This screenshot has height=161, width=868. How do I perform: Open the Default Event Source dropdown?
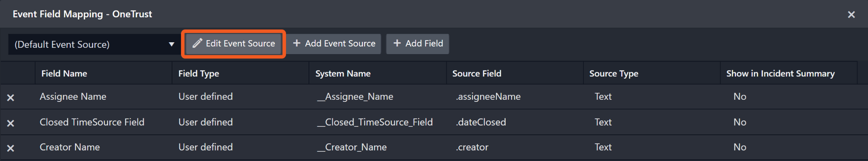tap(93, 44)
